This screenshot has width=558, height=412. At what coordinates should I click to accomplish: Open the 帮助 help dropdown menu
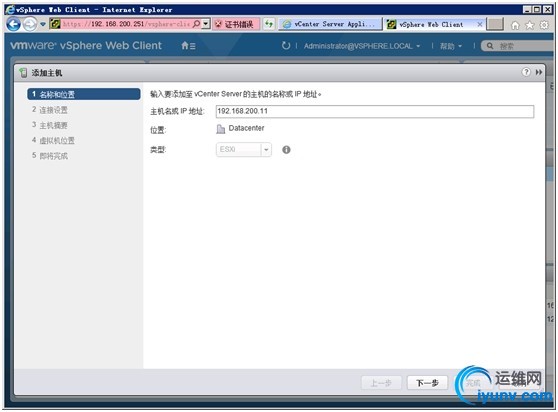(x=451, y=46)
